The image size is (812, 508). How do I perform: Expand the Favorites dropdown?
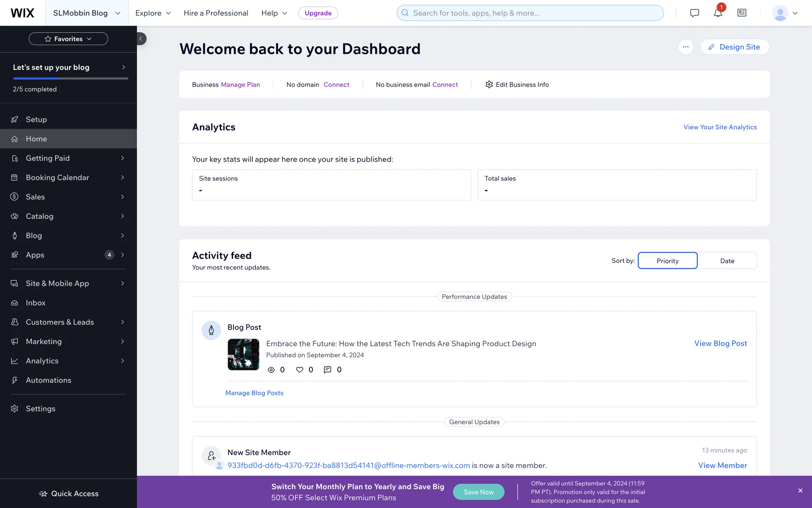(x=69, y=39)
